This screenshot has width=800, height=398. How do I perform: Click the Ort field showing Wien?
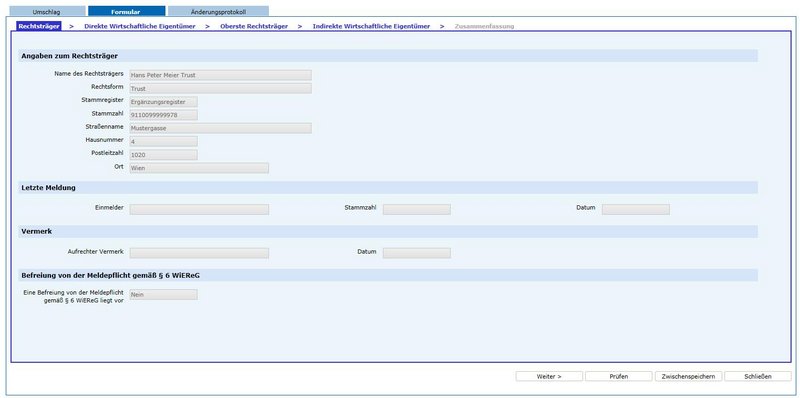click(x=199, y=168)
